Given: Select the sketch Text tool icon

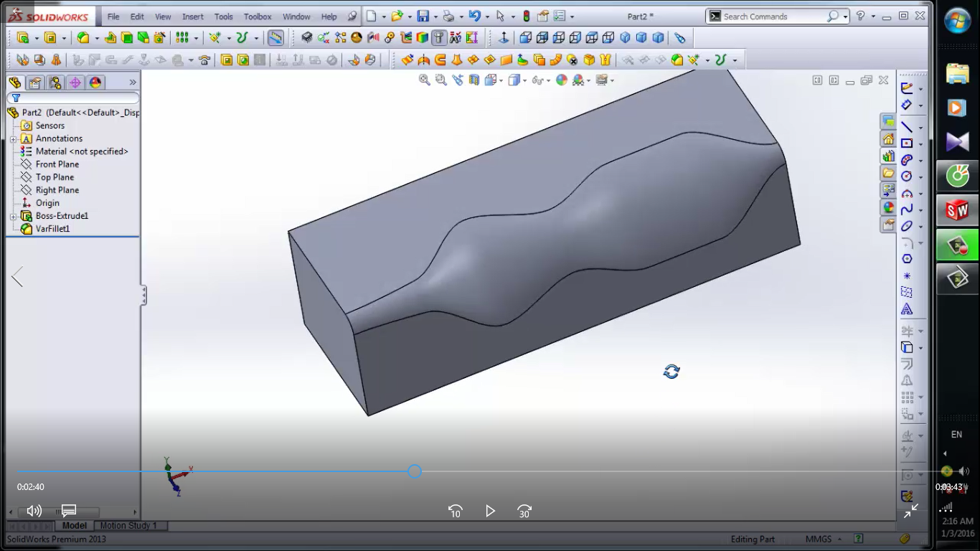Looking at the screenshot, I should [907, 309].
